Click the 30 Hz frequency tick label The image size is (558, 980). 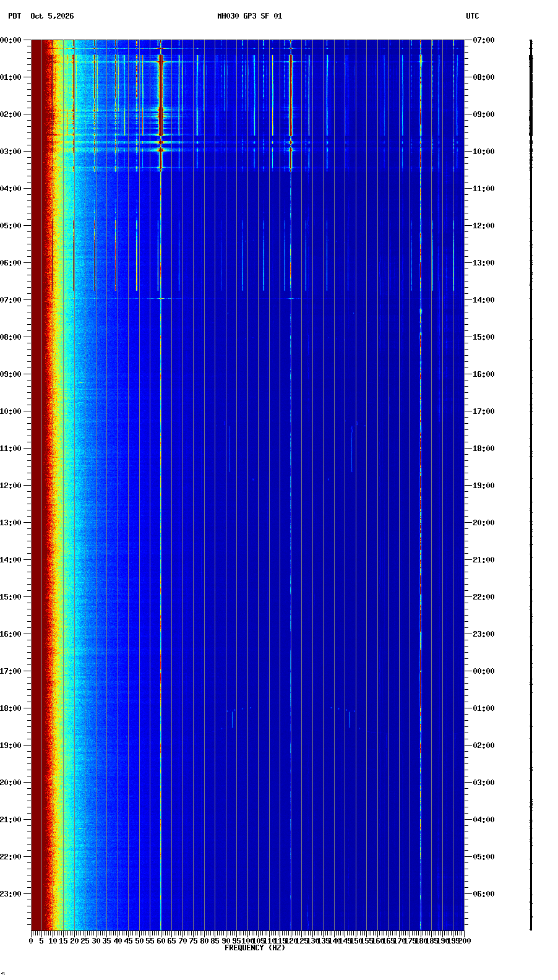(96, 941)
